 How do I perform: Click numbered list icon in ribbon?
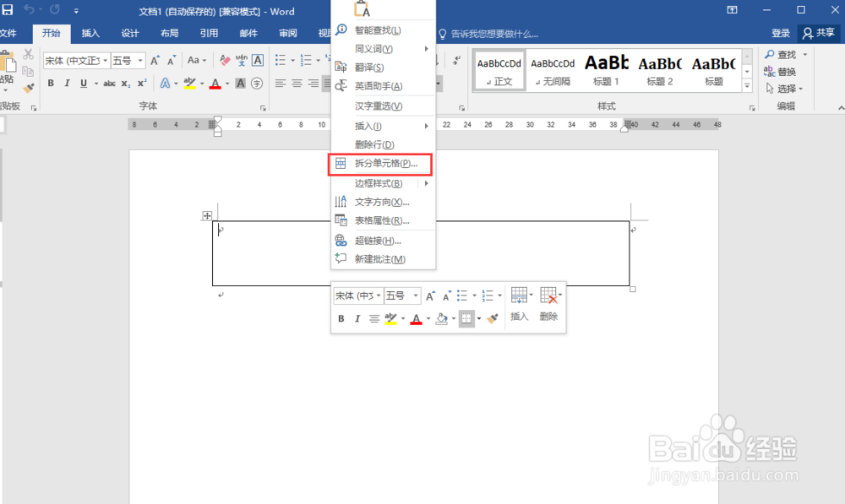point(306,60)
